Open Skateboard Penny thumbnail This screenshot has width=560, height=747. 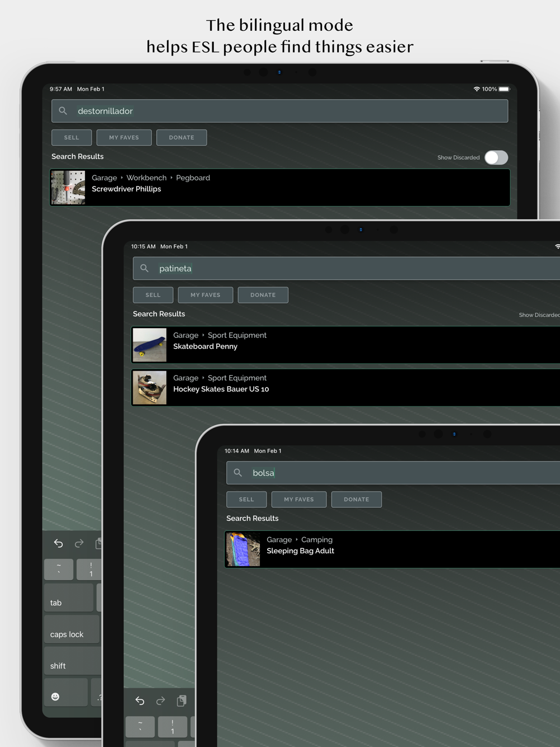click(x=150, y=345)
